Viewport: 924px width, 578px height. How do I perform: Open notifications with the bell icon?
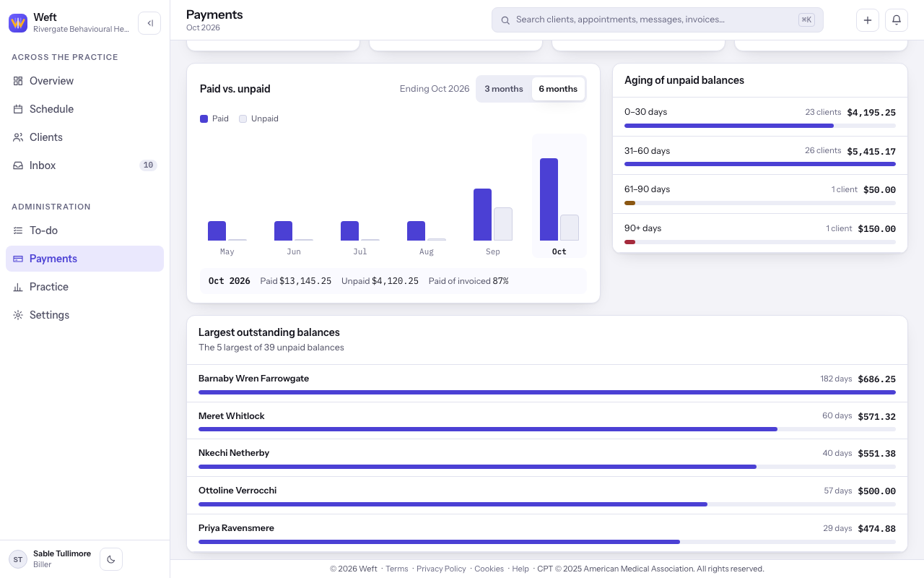coord(897,20)
